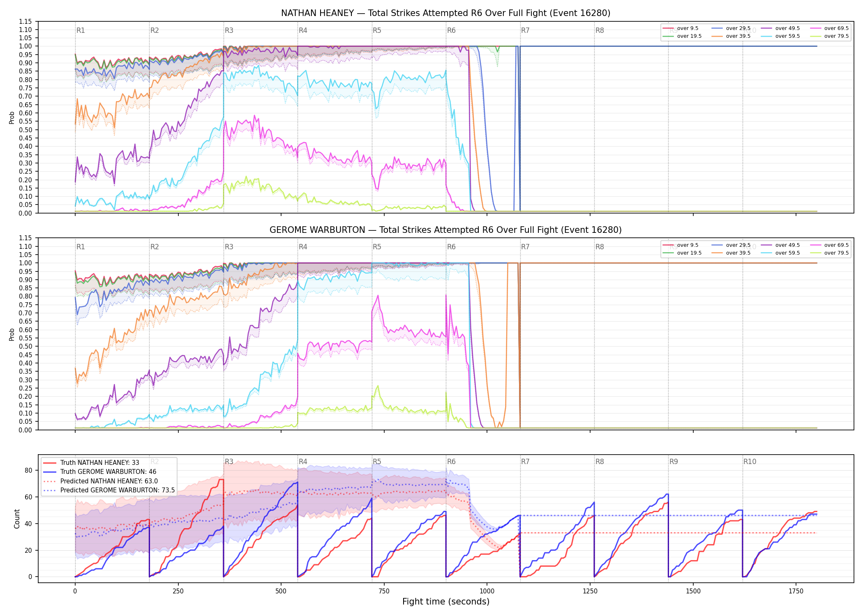Click the 'over 79.5' legend entry in Nathan Heaney chart
Screen dimensions: 863x616
[829, 36]
